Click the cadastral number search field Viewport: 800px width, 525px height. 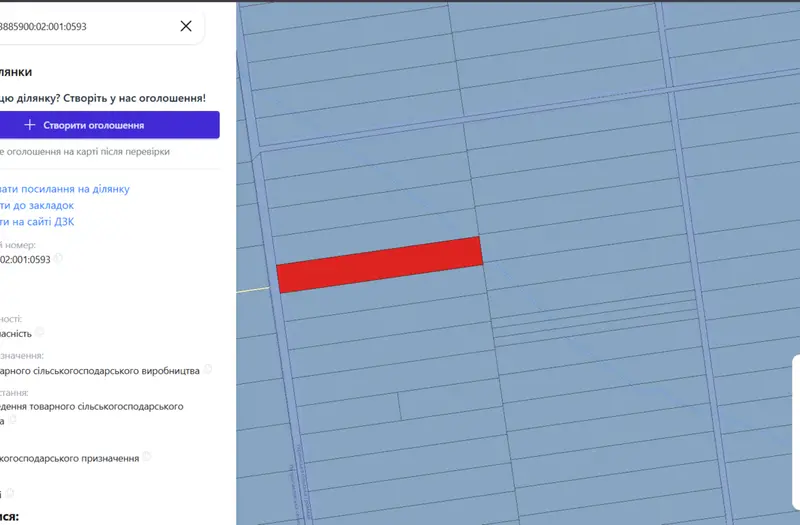click(x=87, y=27)
